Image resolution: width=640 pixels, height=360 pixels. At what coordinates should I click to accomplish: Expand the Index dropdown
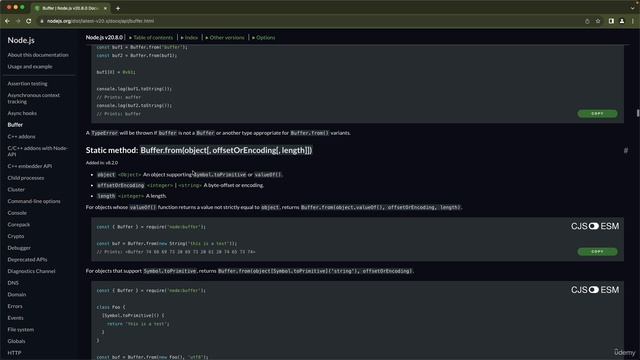[189, 38]
